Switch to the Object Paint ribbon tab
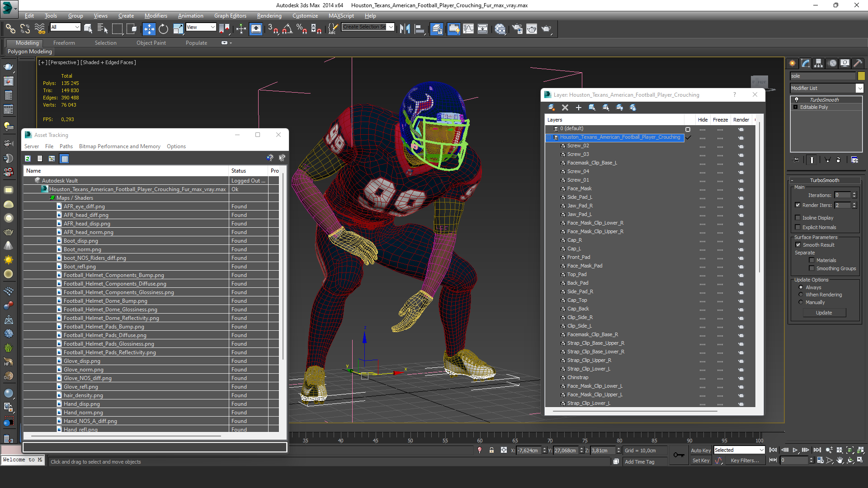The image size is (868, 488). (151, 43)
